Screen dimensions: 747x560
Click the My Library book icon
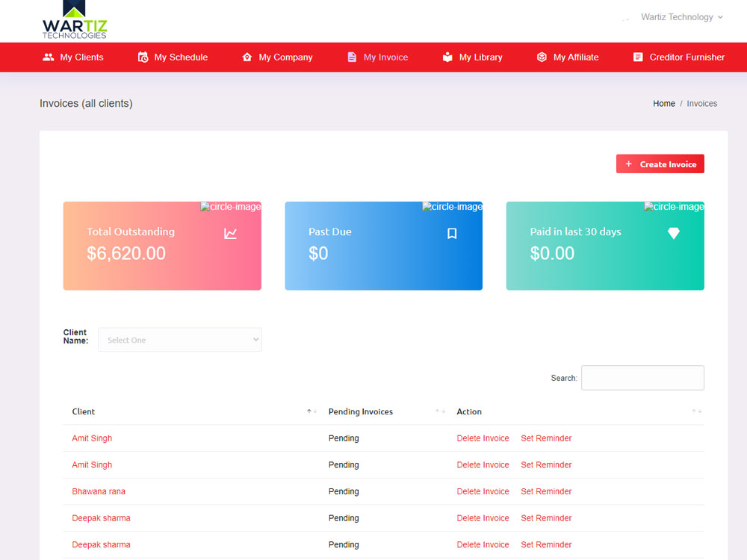pyautogui.click(x=447, y=57)
